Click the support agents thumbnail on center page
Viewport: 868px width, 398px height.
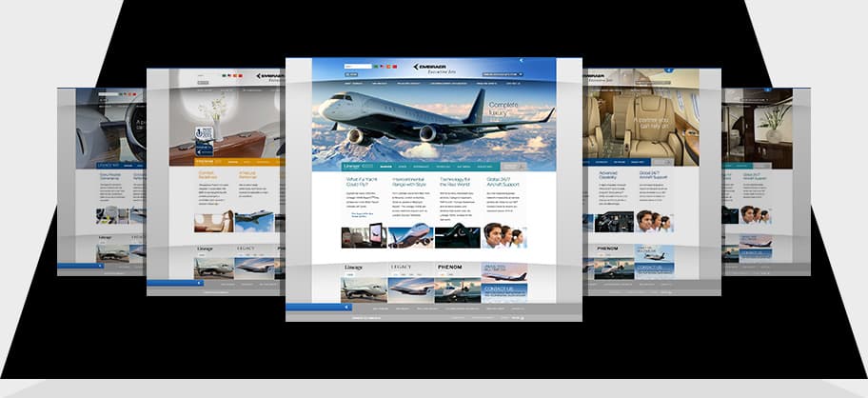(504, 235)
